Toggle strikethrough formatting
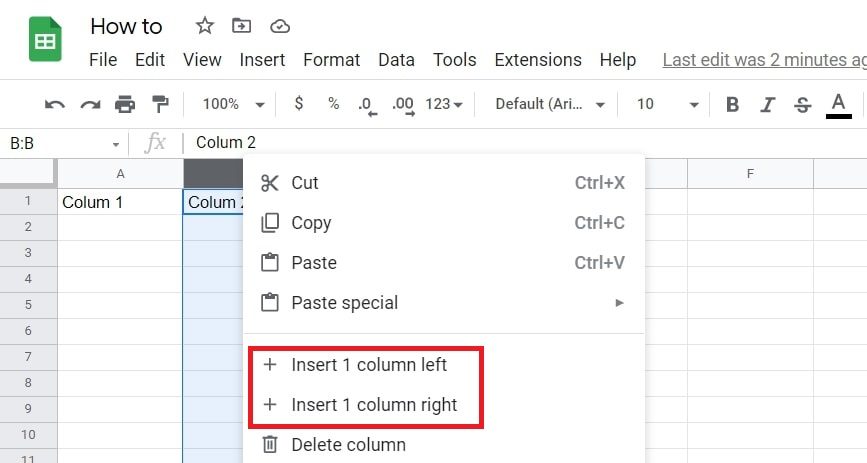 [x=801, y=104]
